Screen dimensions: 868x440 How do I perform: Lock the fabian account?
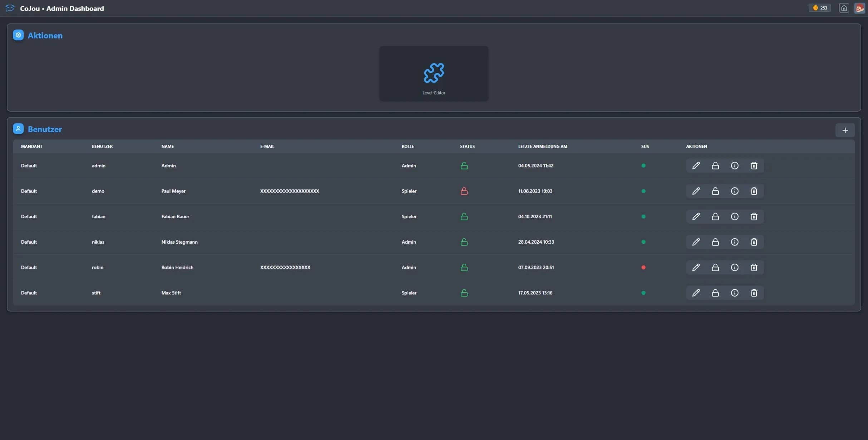[x=715, y=216]
